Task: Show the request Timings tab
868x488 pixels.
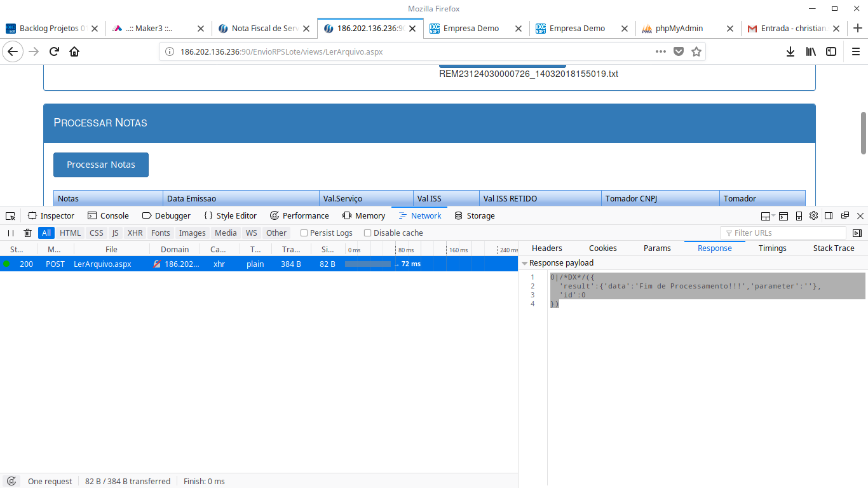Action: coord(773,248)
